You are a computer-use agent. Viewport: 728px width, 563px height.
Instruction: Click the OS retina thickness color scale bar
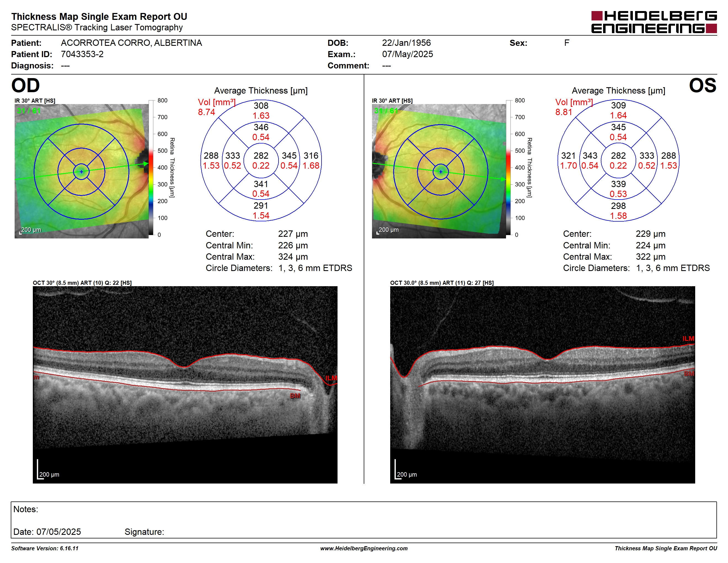click(x=508, y=168)
